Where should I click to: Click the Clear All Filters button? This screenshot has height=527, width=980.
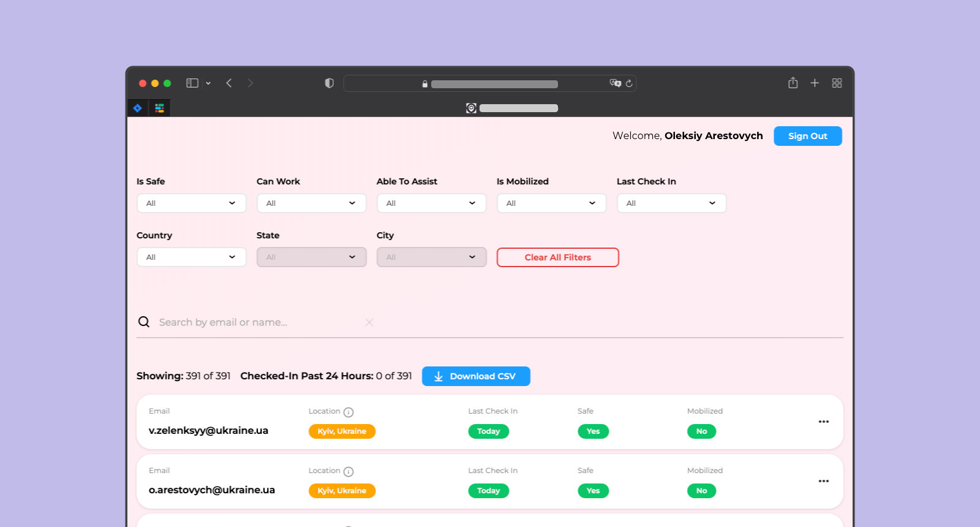tap(557, 257)
